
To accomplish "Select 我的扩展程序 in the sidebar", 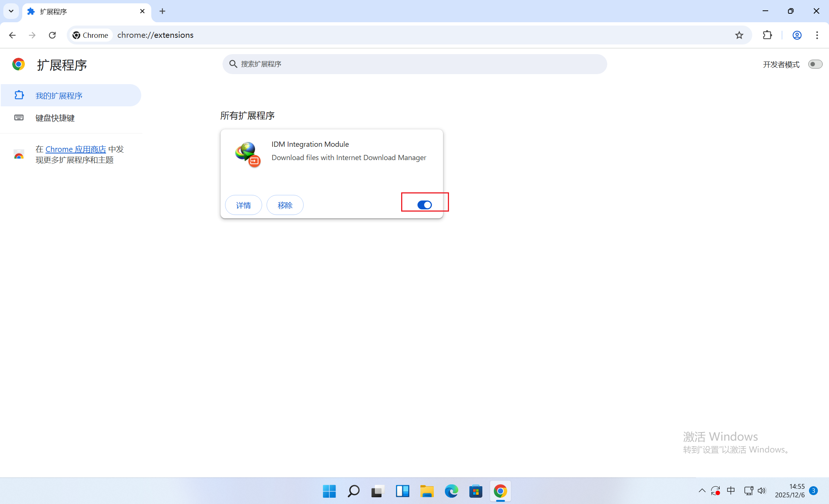I will [59, 96].
